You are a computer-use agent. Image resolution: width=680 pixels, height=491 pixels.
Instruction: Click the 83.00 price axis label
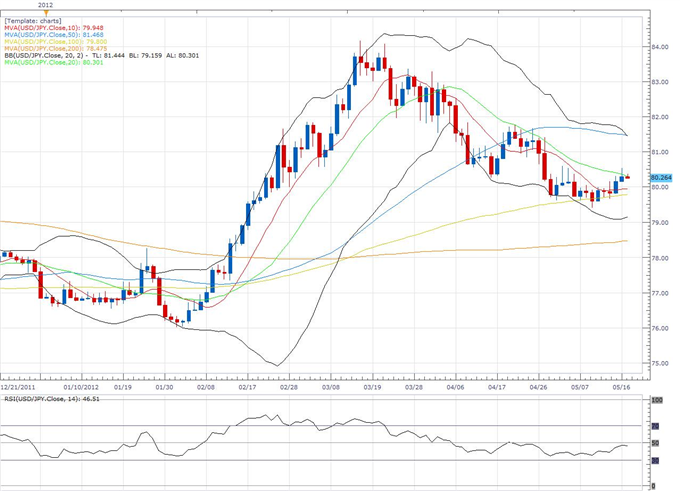(660, 82)
